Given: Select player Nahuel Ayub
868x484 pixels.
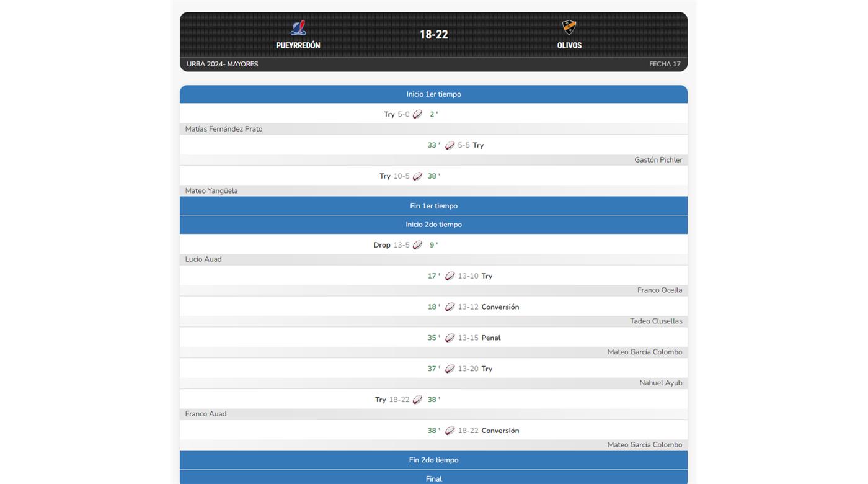Looking at the screenshot, I should point(660,383).
